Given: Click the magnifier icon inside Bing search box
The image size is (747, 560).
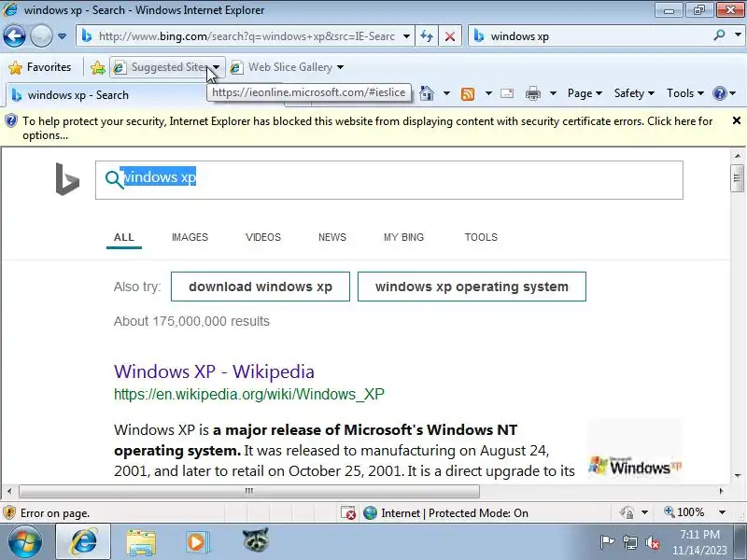Looking at the screenshot, I should (x=114, y=179).
